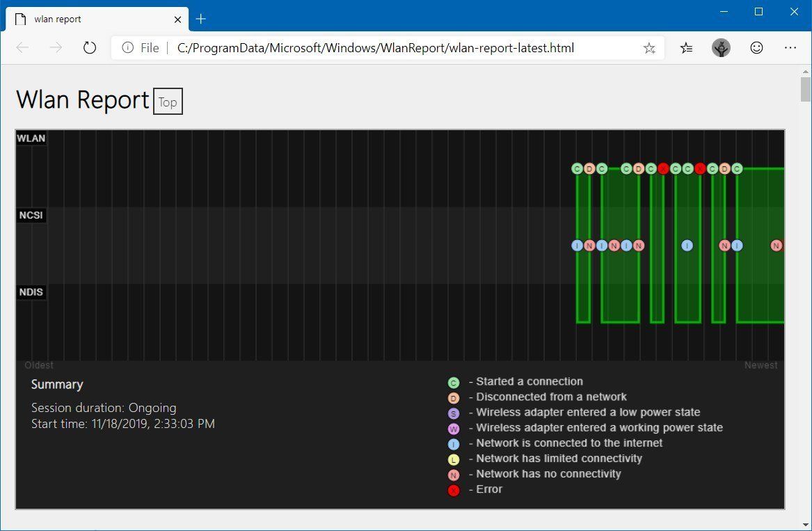Image resolution: width=812 pixels, height=531 pixels.
Task: Click the yellow L limited connectivity legend icon
Action: coord(454,459)
